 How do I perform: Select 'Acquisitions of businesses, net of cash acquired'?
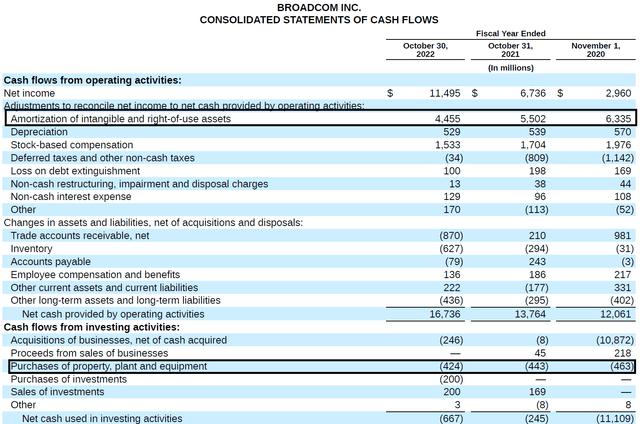point(119,340)
